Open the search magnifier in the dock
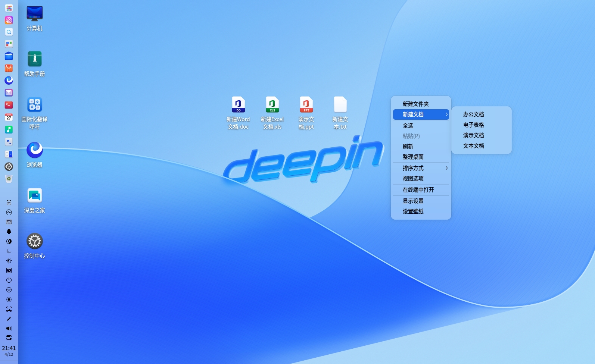 (x=9, y=32)
